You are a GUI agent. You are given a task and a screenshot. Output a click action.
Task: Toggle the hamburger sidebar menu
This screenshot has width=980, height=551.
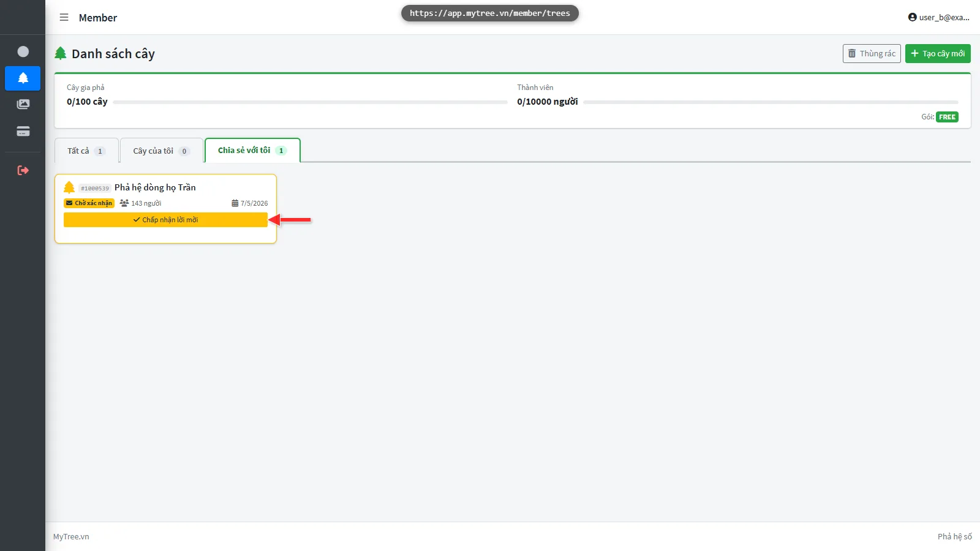pos(64,18)
